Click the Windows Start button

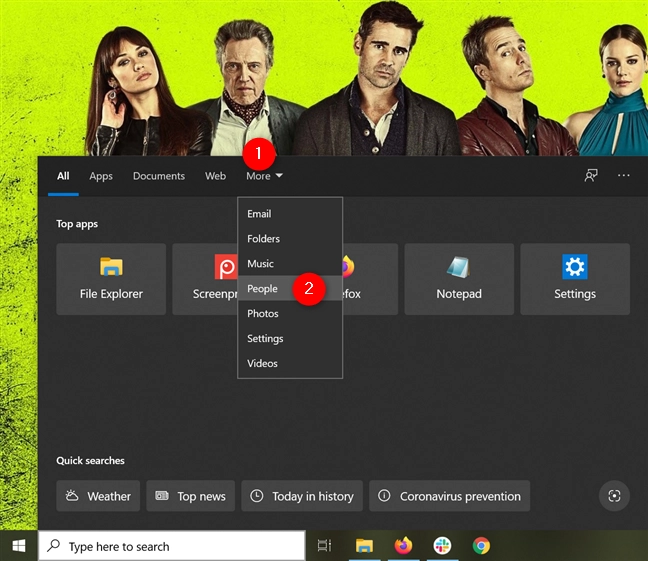click(19, 546)
